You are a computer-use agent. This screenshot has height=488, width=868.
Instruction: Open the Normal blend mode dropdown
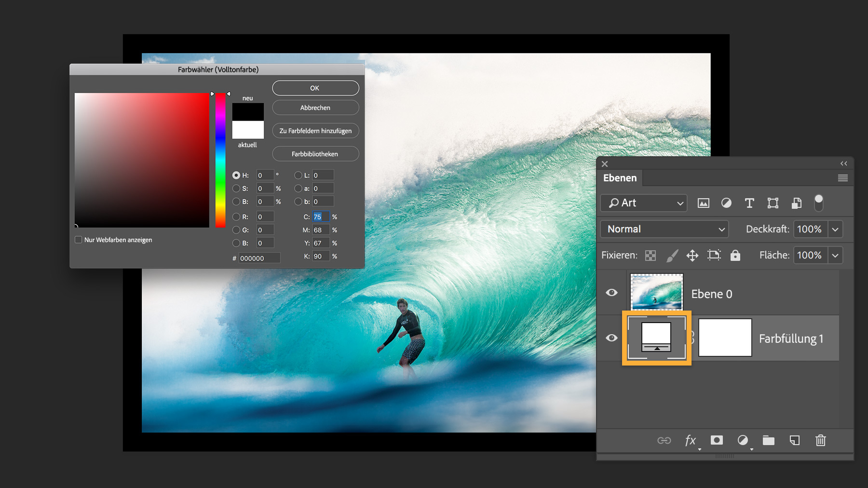(x=664, y=229)
